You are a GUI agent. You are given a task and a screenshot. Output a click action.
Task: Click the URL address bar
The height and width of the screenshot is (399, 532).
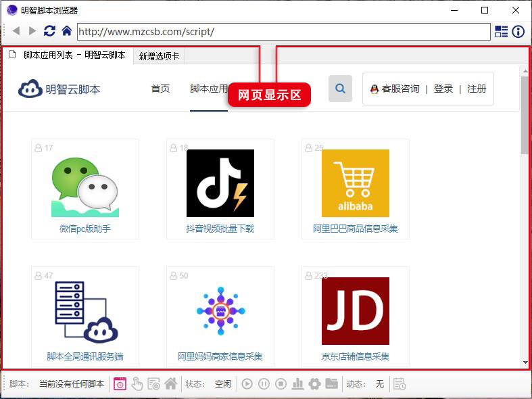[x=284, y=32]
